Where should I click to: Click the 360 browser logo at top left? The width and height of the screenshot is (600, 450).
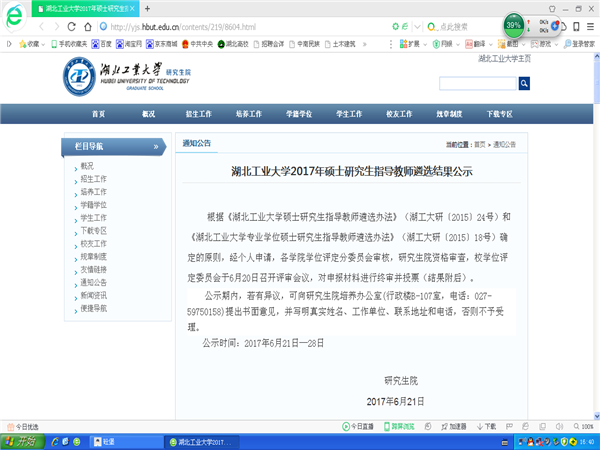click(x=14, y=16)
